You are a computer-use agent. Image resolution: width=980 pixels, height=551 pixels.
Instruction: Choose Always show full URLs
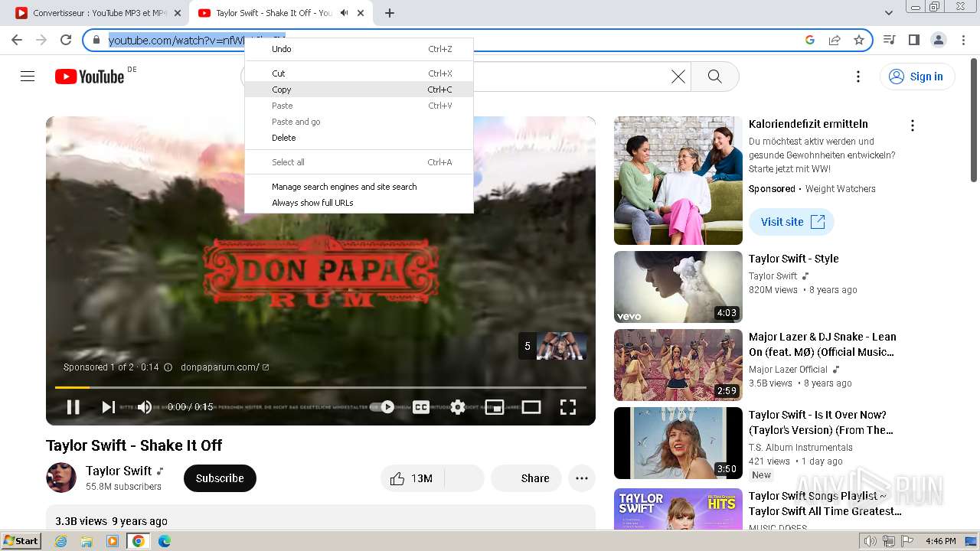[359, 203]
